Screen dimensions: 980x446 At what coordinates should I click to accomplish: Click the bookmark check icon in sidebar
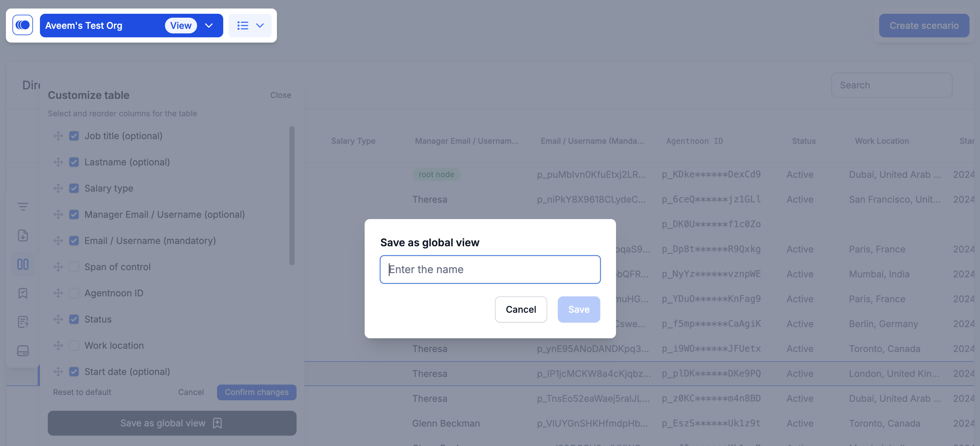(23, 293)
